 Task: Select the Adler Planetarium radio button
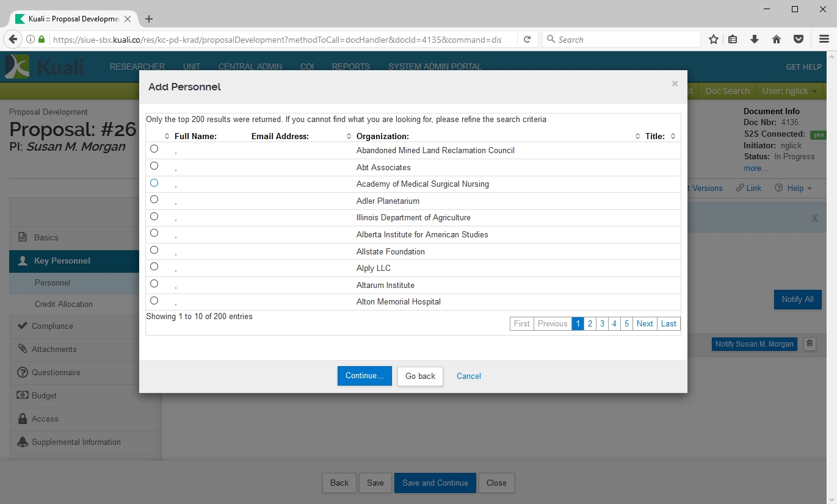point(154,200)
